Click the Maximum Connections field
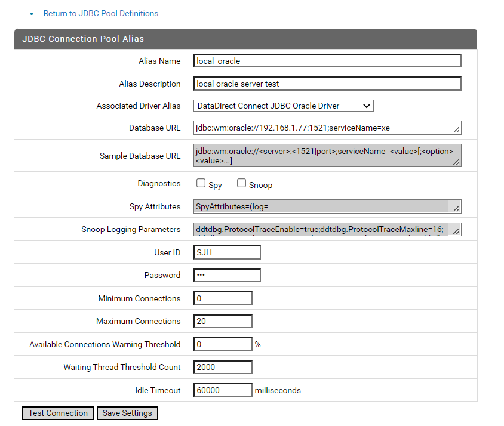This screenshot has height=426, width=504. tap(223, 321)
